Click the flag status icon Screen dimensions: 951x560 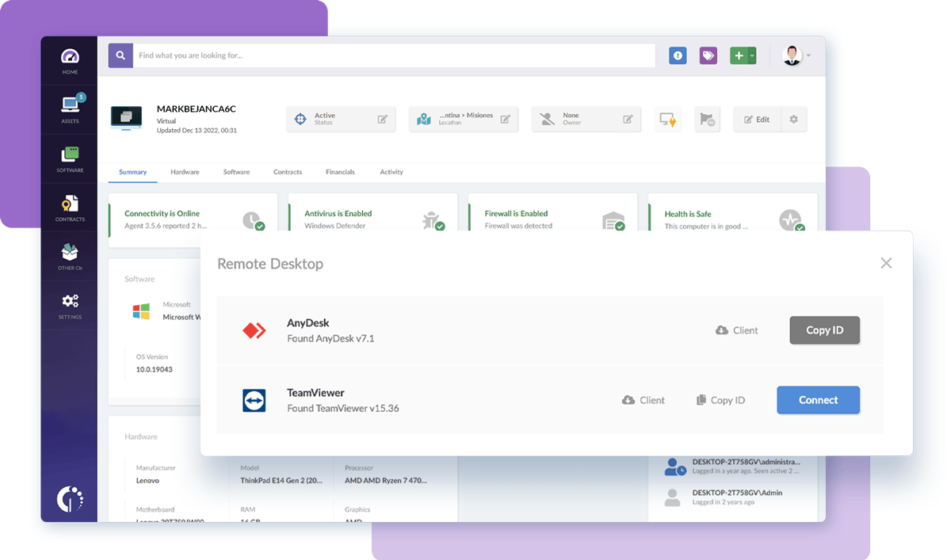click(707, 119)
